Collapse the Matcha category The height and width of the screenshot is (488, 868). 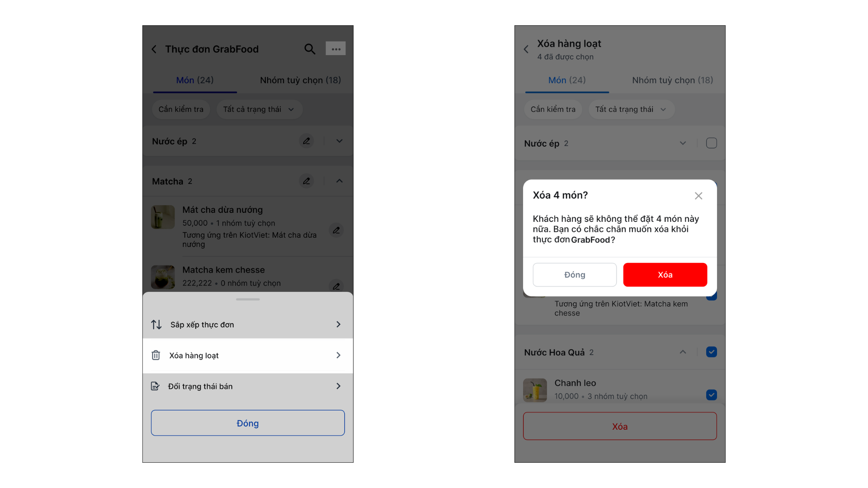coord(340,181)
